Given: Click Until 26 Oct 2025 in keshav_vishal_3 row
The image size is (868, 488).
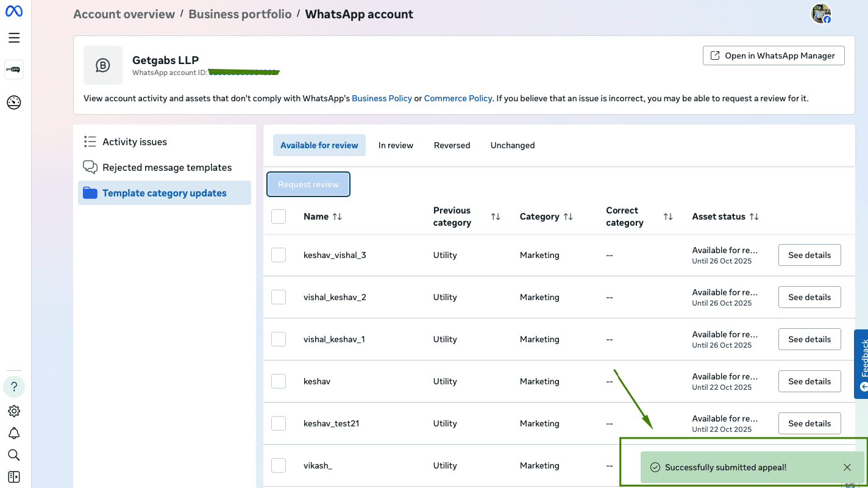Looking at the screenshot, I should pyautogui.click(x=722, y=261).
